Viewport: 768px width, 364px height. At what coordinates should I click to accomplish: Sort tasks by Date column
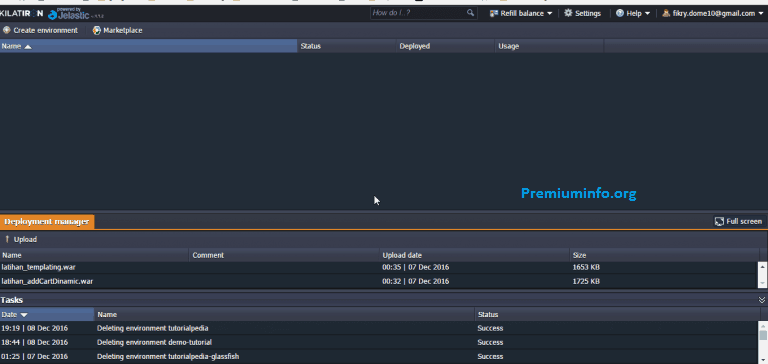pyautogui.click(x=47, y=315)
